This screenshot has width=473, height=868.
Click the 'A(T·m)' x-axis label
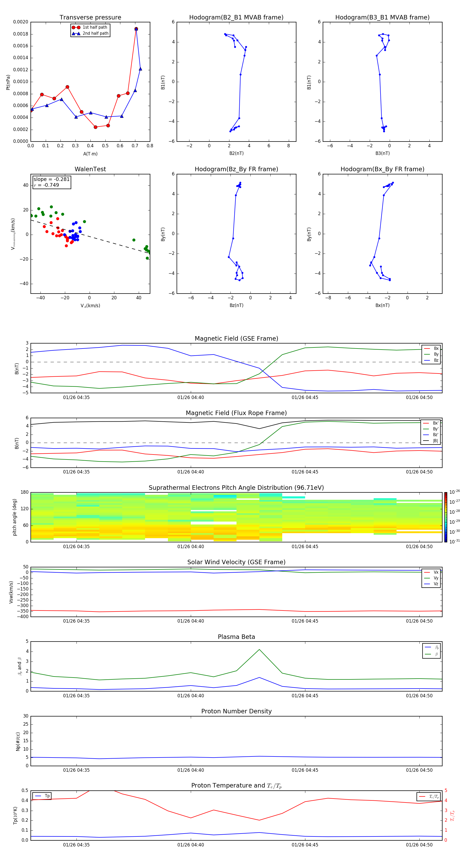click(90, 154)
